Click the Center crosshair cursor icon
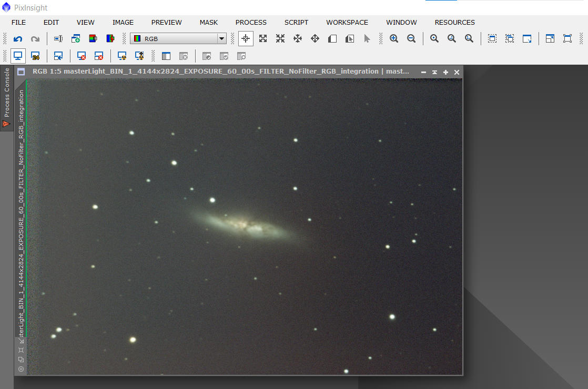This screenshot has width=588, height=389. [246, 38]
